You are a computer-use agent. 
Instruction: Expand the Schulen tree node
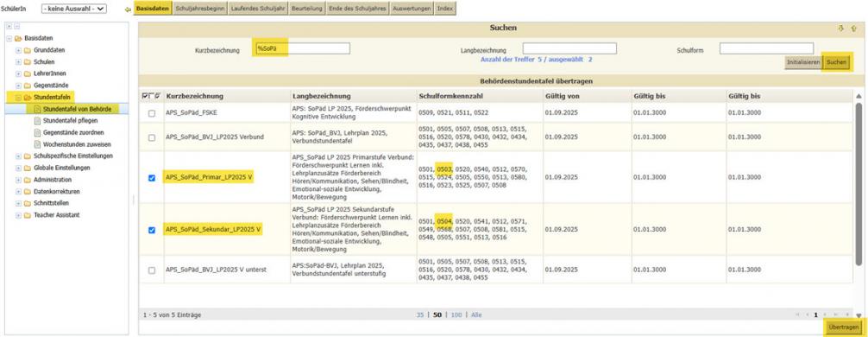[18, 61]
